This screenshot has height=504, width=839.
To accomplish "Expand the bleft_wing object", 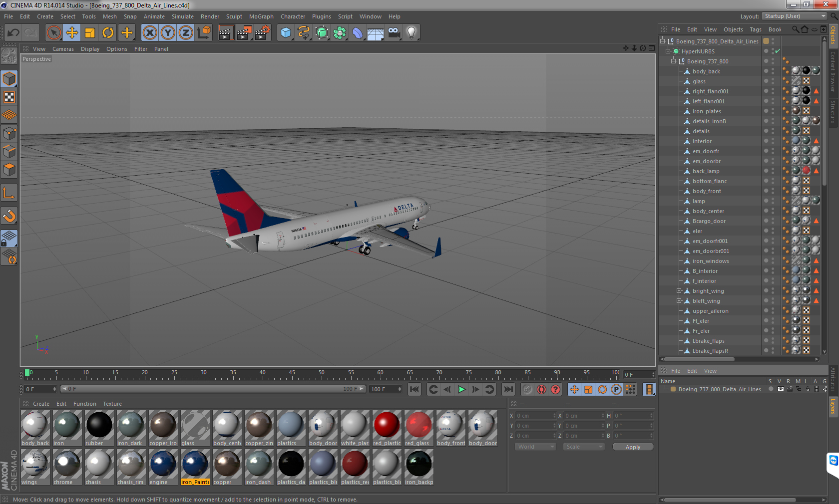I will click(x=679, y=300).
